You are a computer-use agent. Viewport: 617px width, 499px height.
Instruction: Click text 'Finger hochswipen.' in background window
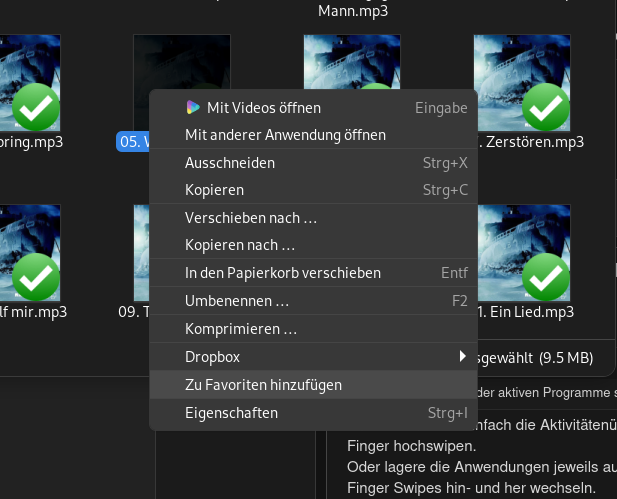[x=412, y=446]
